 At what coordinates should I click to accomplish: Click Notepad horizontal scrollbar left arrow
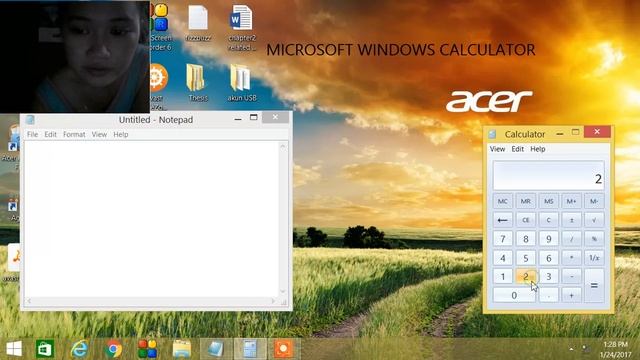[x=29, y=301]
